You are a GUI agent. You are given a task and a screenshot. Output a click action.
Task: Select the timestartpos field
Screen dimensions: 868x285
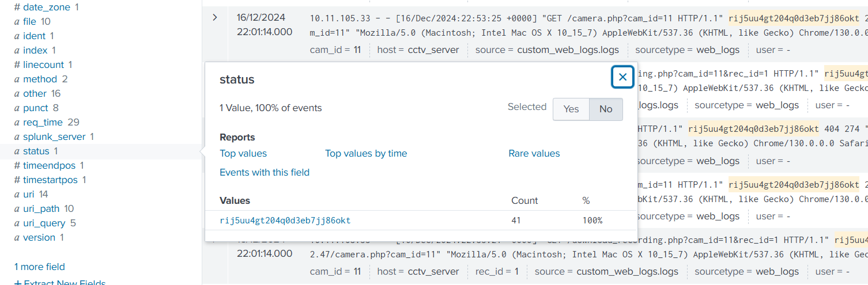tap(50, 180)
